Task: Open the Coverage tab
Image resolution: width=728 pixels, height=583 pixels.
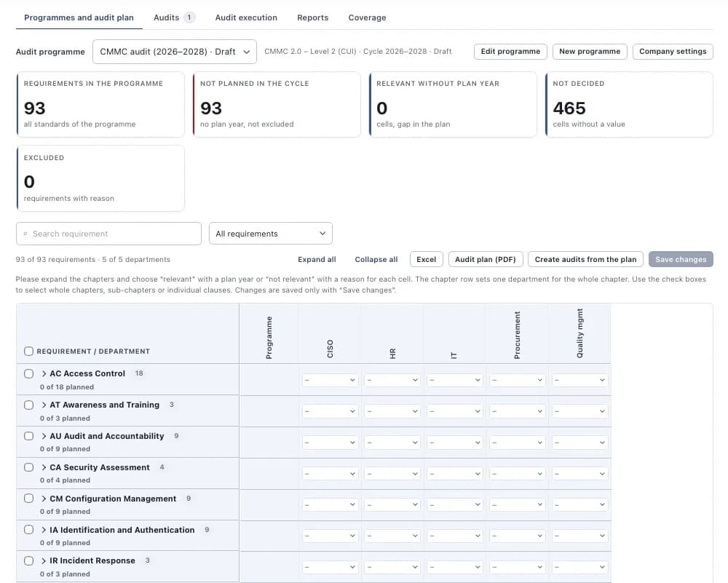Action: (x=367, y=17)
